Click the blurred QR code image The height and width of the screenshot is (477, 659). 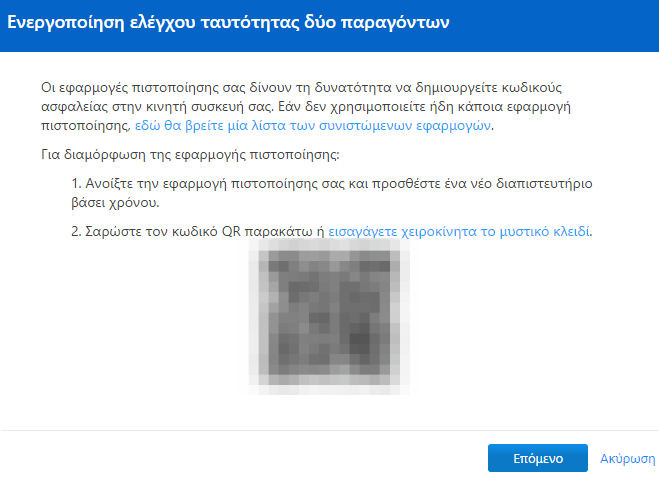329,316
